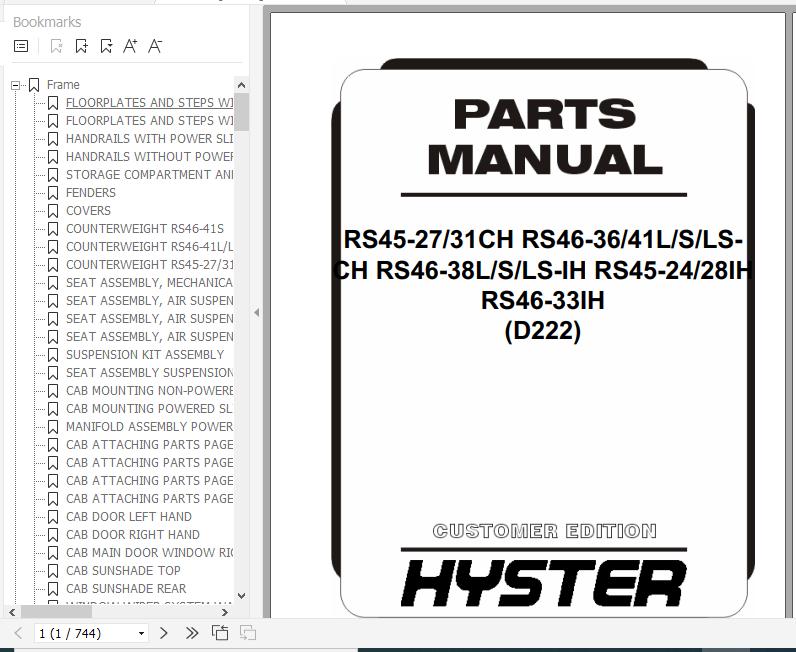Open COUNTERWEIGHT RS45-27/31 bookmark

149,265
